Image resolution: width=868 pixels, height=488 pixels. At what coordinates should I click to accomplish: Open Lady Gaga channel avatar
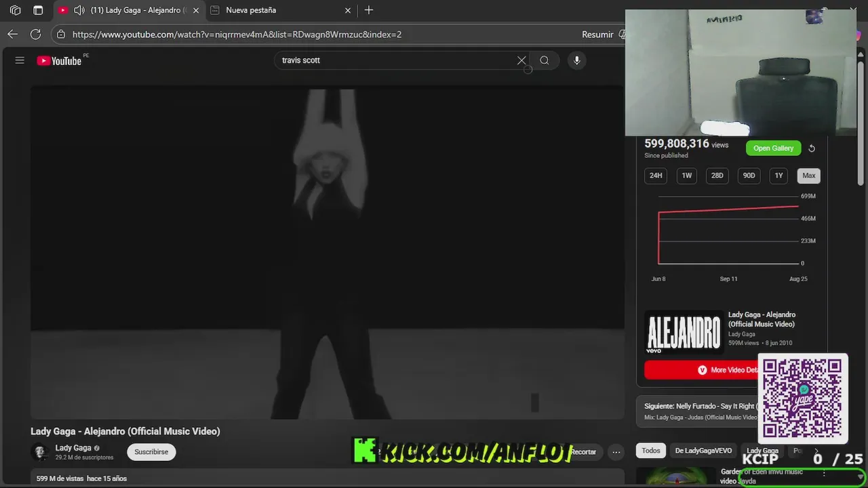click(x=40, y=451)
